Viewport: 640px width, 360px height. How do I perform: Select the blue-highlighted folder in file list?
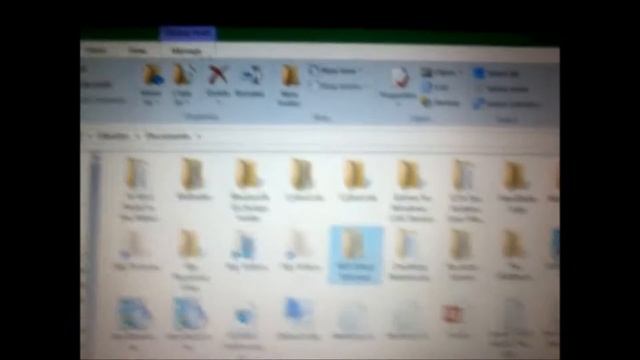point(356,255)
